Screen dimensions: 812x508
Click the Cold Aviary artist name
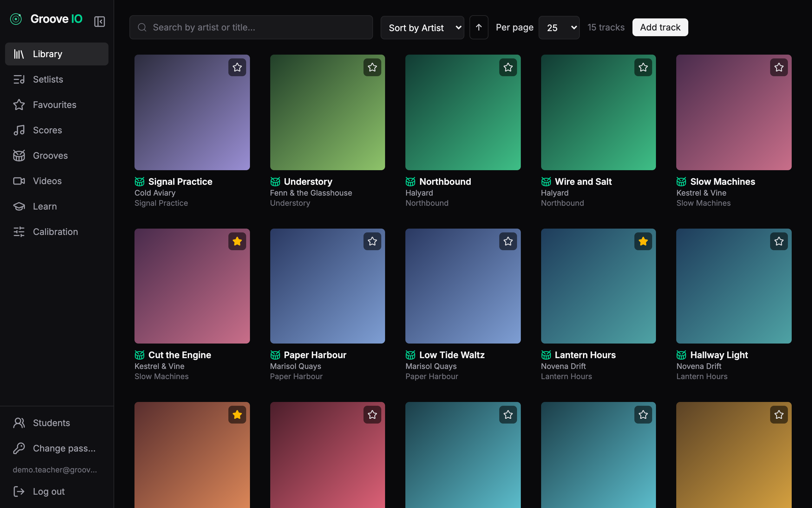tap(155, 193)
